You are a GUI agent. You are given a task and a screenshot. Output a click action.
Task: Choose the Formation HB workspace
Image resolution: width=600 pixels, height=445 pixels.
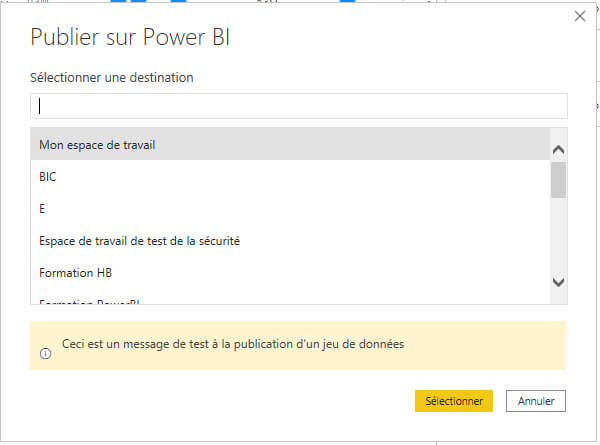coord(290,273)
